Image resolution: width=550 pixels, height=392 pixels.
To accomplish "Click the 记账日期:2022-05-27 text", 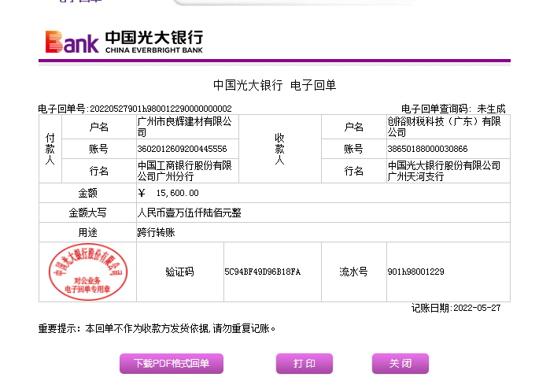I will [456, 308].
